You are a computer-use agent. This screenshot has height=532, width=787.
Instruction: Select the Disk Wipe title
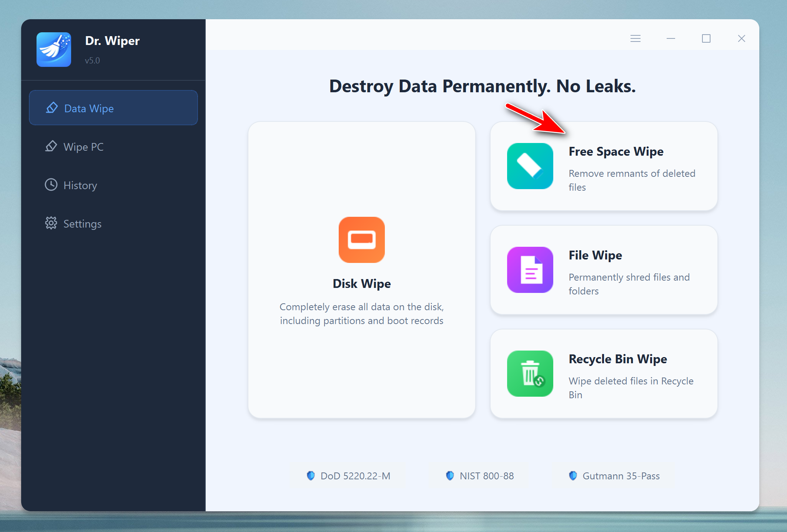[x=362, y=284]
